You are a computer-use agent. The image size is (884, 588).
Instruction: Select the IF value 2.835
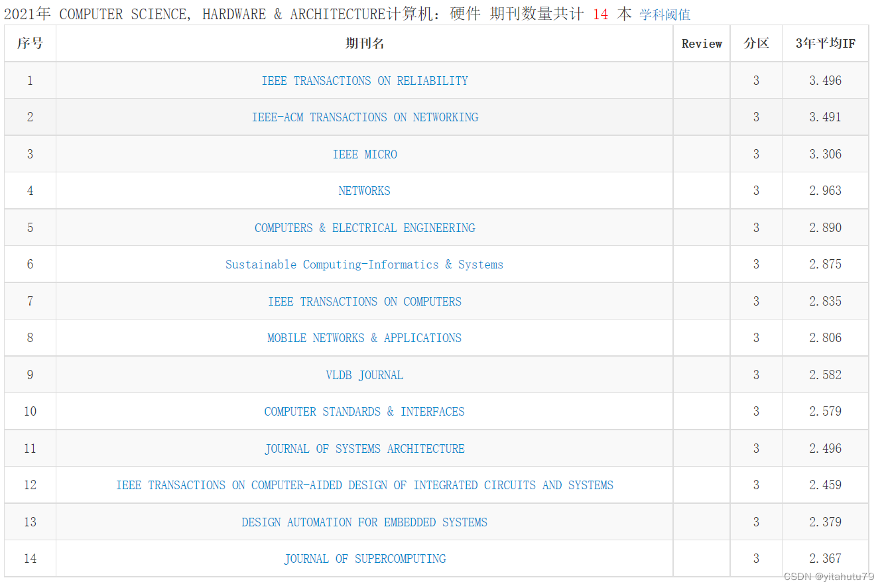[826, 302]
